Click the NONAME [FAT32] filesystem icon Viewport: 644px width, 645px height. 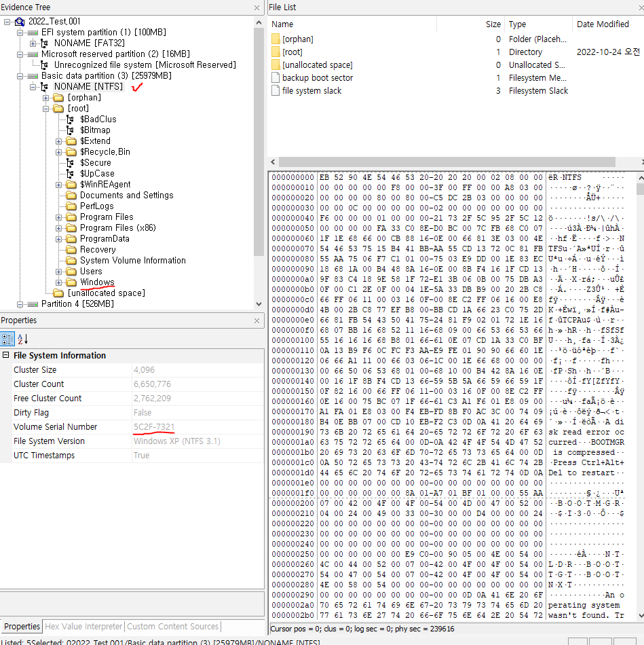click(44, 43)
